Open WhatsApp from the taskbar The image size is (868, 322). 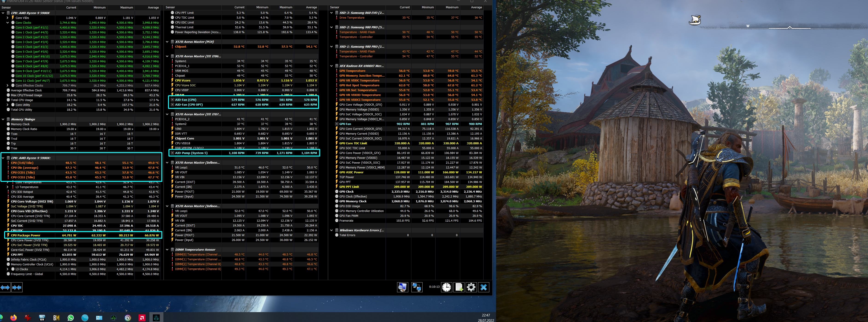click(70, 318)
